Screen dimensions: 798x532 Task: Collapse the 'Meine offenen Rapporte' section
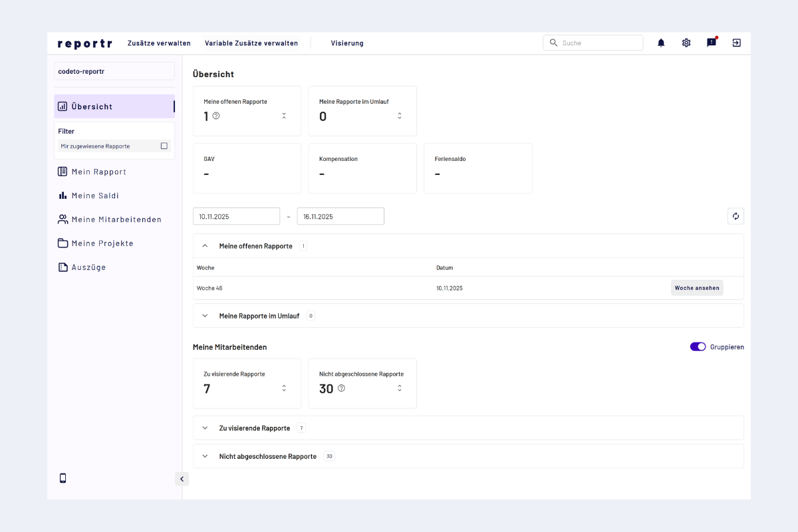point(205,246)
